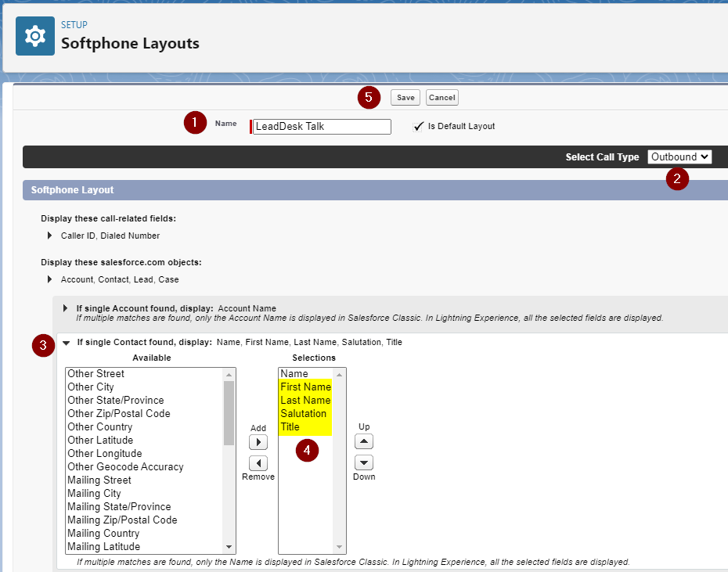Select 'Salutation' in the Selections list
The height and width of the screenshot is (572, 728).
(305, 414)
